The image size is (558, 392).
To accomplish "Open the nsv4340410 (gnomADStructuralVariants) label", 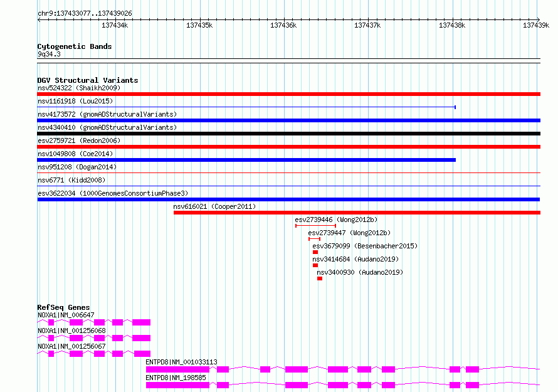I will tap(107, 127).
